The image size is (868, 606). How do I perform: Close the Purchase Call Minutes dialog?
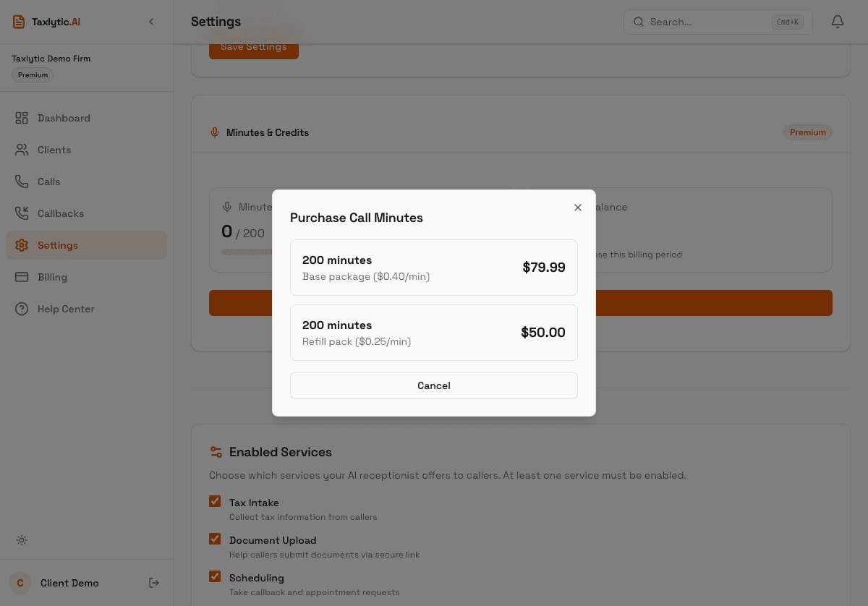[x=578, y=208]
